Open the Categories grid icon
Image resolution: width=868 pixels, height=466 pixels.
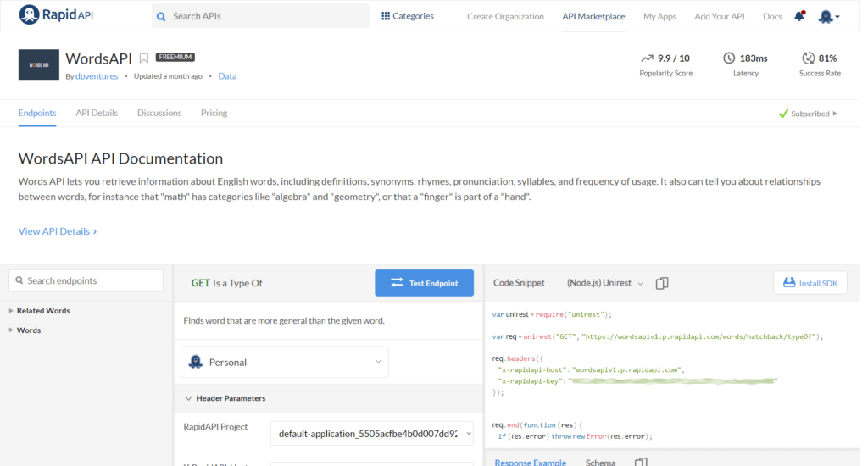tap(386, 16)
